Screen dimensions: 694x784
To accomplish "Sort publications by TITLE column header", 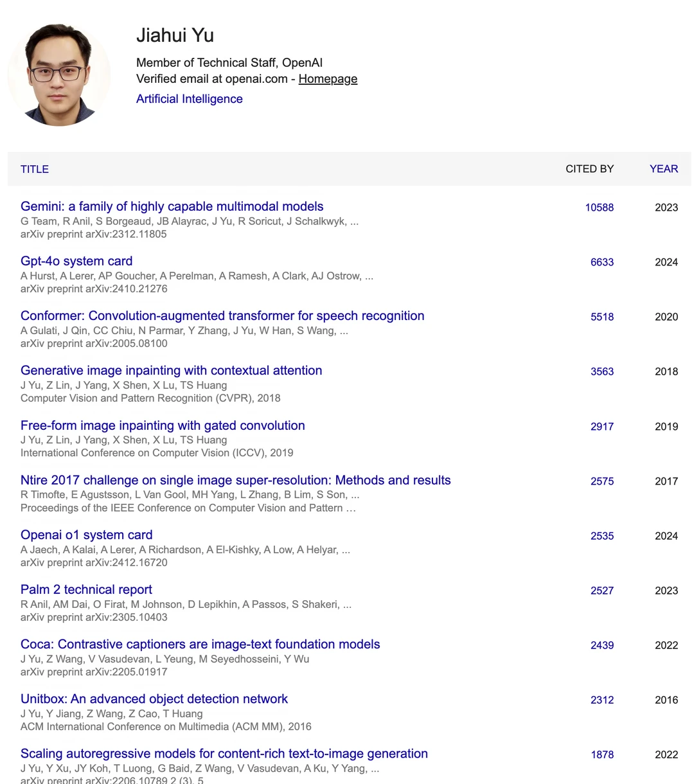I will tap(35, 169).
